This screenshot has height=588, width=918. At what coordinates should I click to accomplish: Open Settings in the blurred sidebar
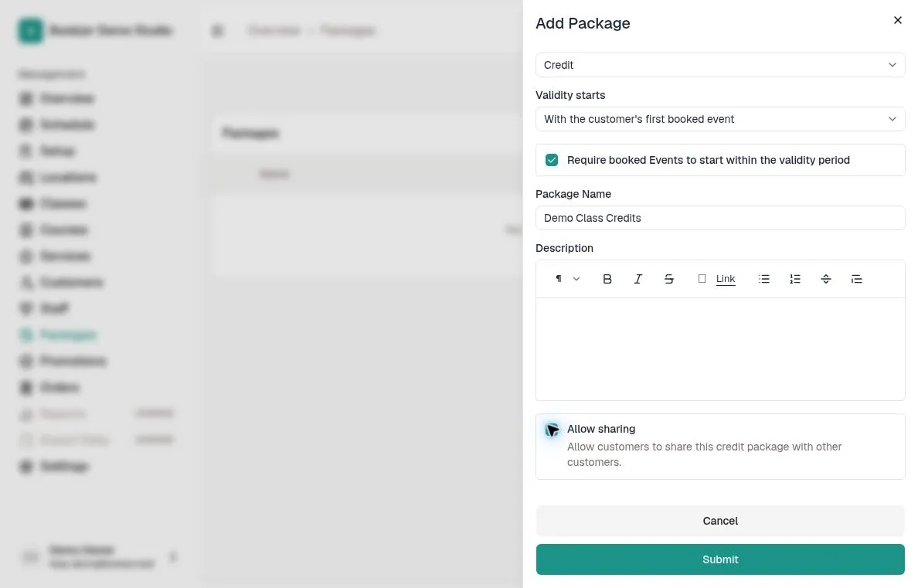pos(54,466)
